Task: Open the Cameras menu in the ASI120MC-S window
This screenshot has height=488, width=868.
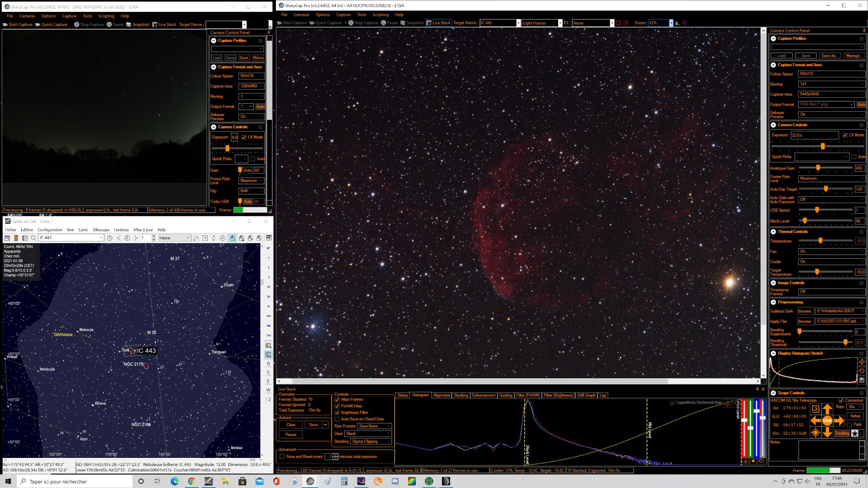Action: click(27, 16)
